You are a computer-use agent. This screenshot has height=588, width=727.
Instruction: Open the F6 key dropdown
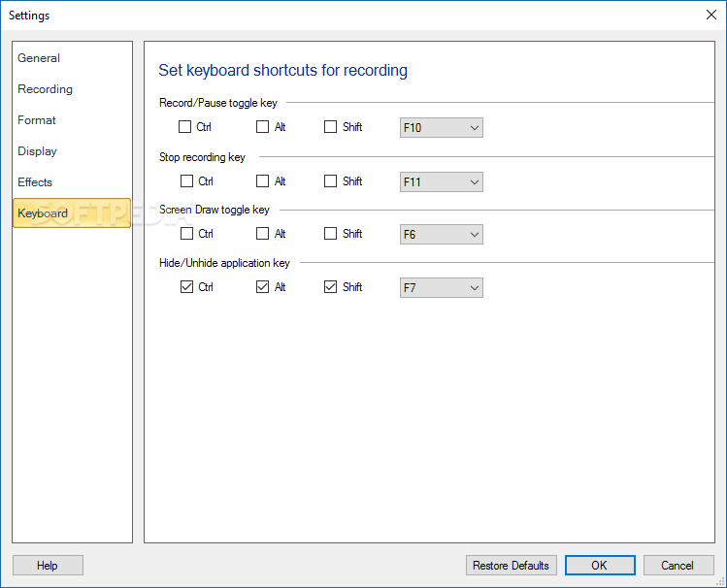442,234
